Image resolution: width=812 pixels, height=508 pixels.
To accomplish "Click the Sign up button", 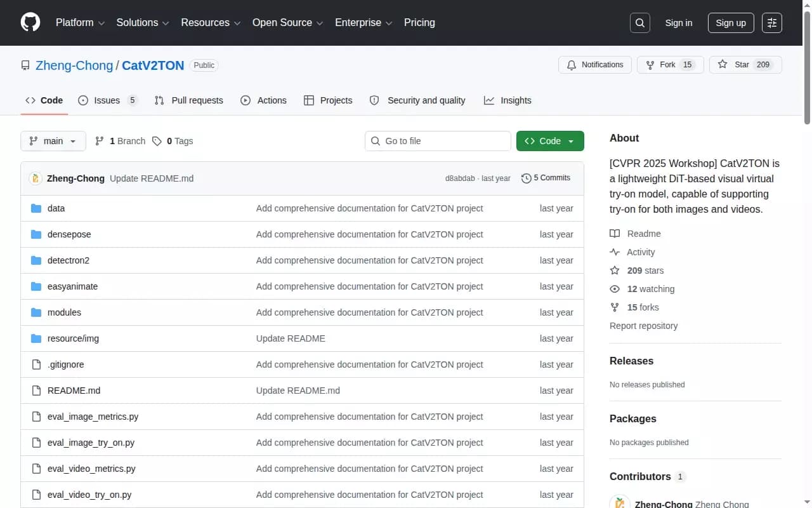I will [x=731, y=23].
